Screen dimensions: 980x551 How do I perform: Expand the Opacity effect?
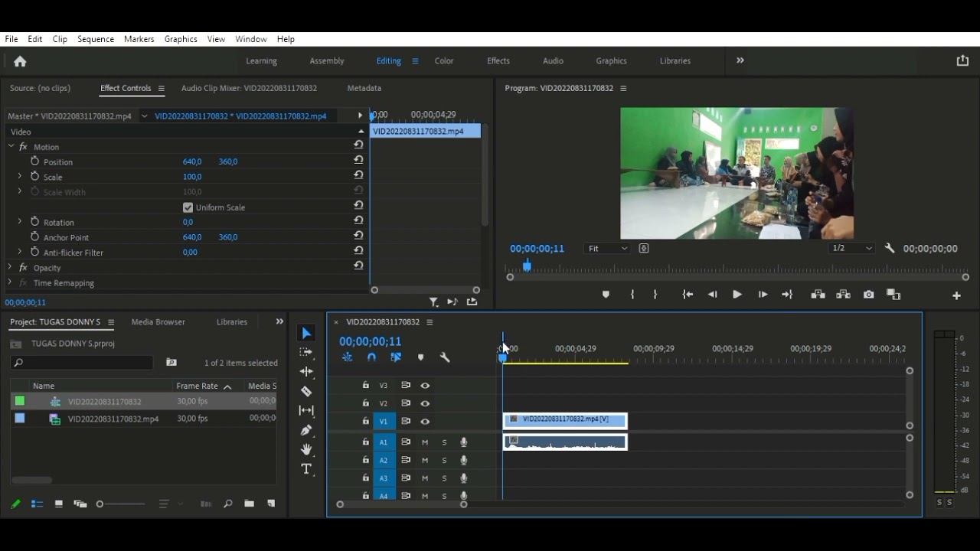click(x=10, y=267)
